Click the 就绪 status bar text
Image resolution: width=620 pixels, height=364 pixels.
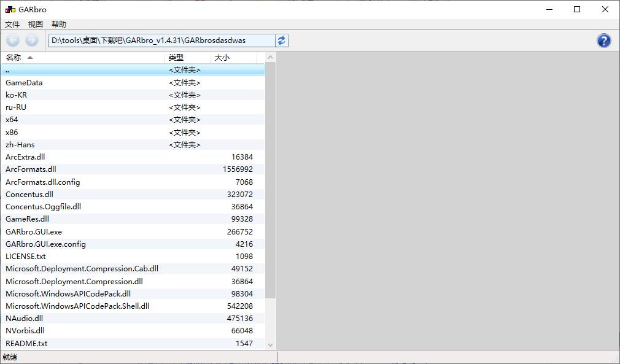(x=10, y=357)
